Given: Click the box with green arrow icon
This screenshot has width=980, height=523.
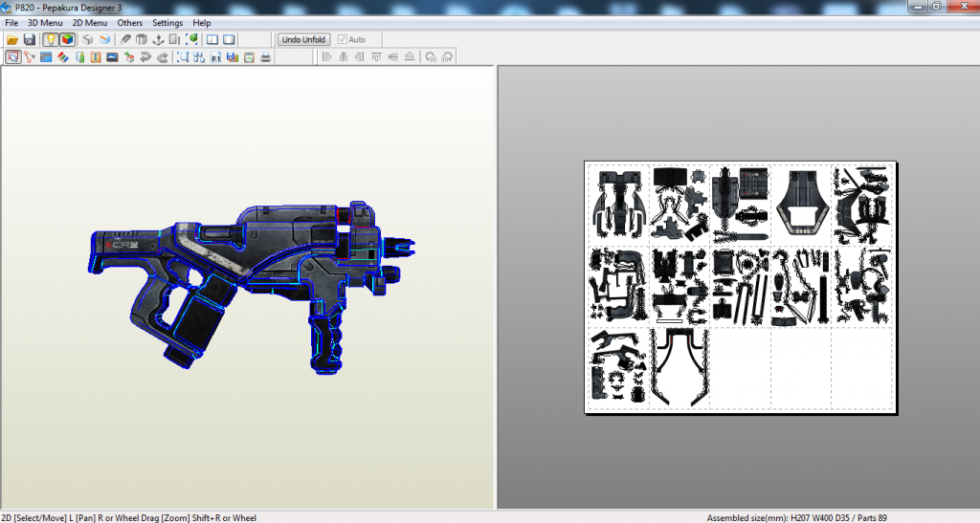Looking at the screenshot, I should click(129, 56).
